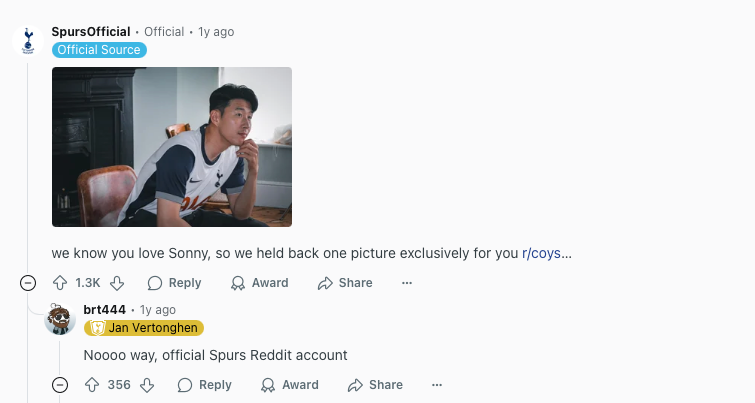The width and height of the screenshot is (755, 403).
Task: Open more options on brt444's comment
Action: pyautogui.click(x=437, y=385)
